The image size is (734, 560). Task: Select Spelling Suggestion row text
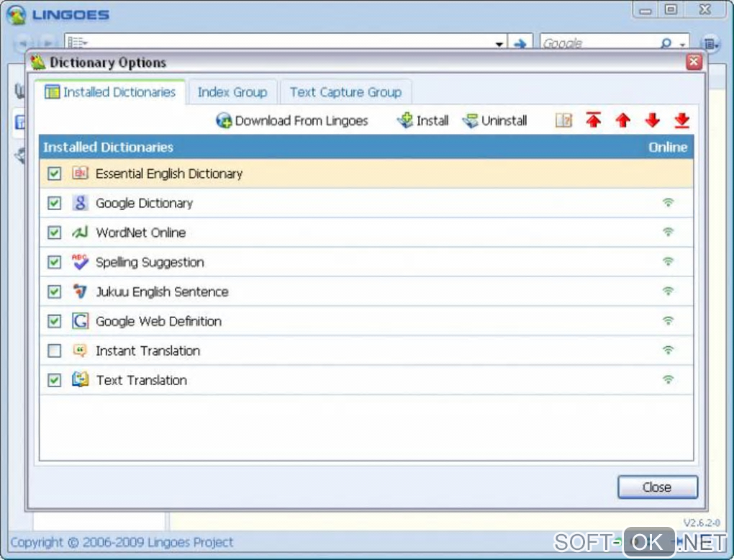(150, 262)
